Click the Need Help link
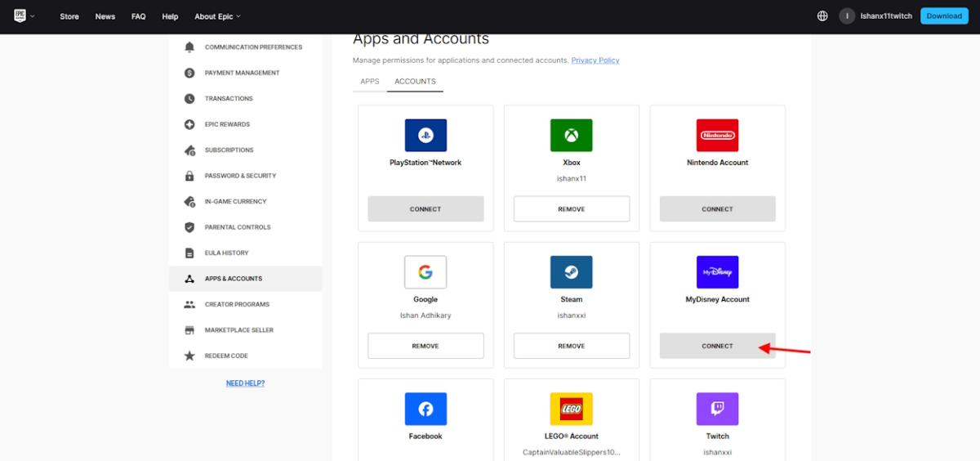980x461 pixels. [245, 383]
